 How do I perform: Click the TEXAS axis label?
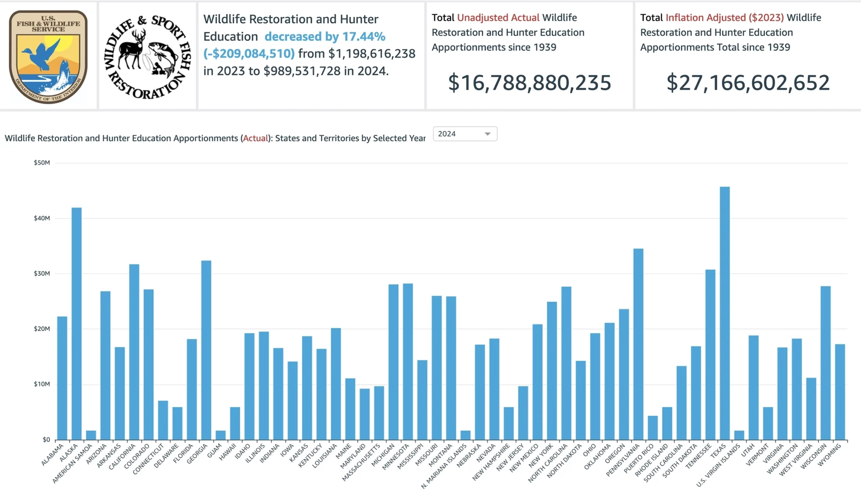click(x=718, y=451)
